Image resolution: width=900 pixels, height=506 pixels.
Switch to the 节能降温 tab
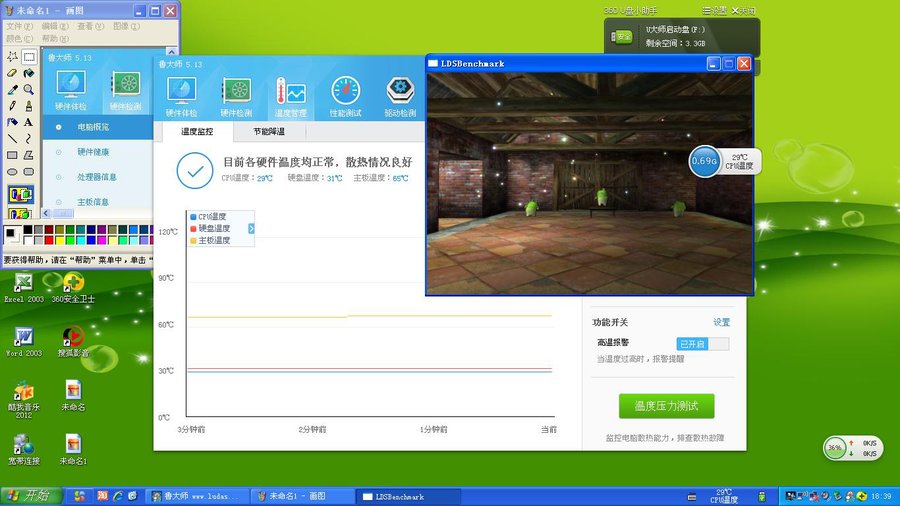pyautogui.click(x=268, y=132)
